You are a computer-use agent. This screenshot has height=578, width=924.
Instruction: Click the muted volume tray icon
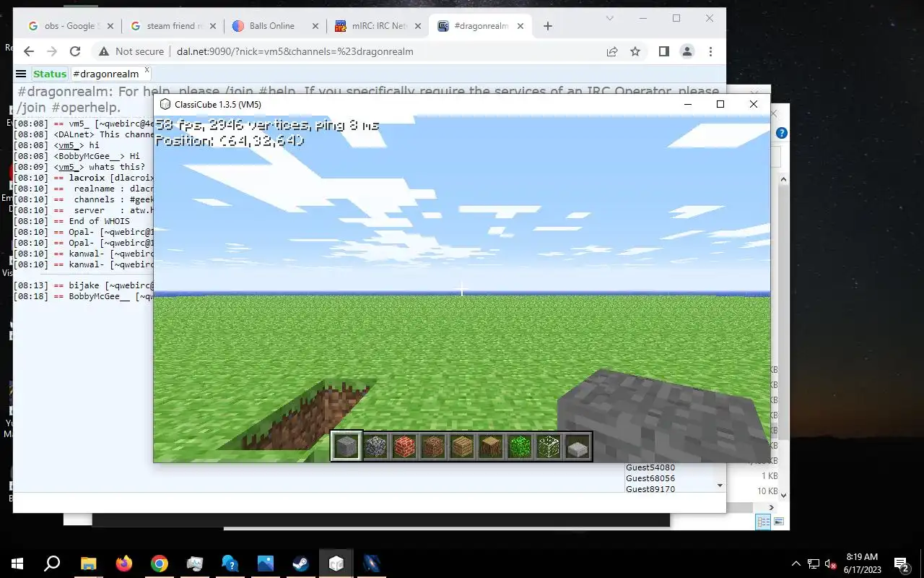(831, 564)
